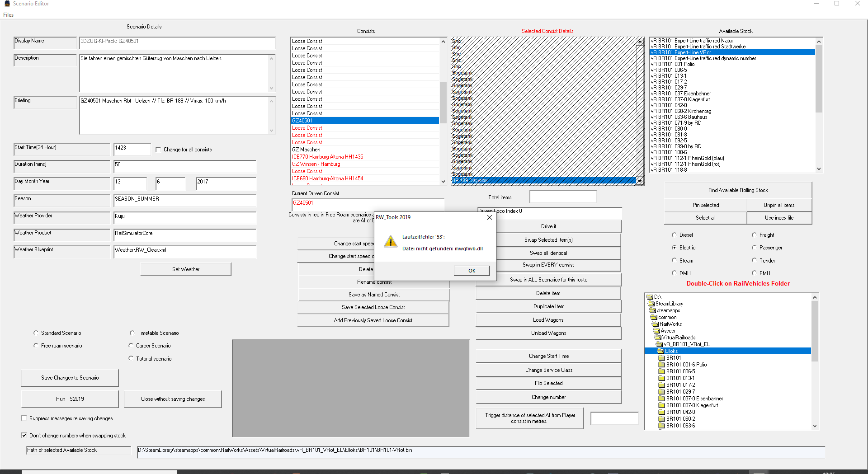The image size is (868, 474).
Task: Click the BR101 042-0 folder icon
Action: [x=662, y=412]
